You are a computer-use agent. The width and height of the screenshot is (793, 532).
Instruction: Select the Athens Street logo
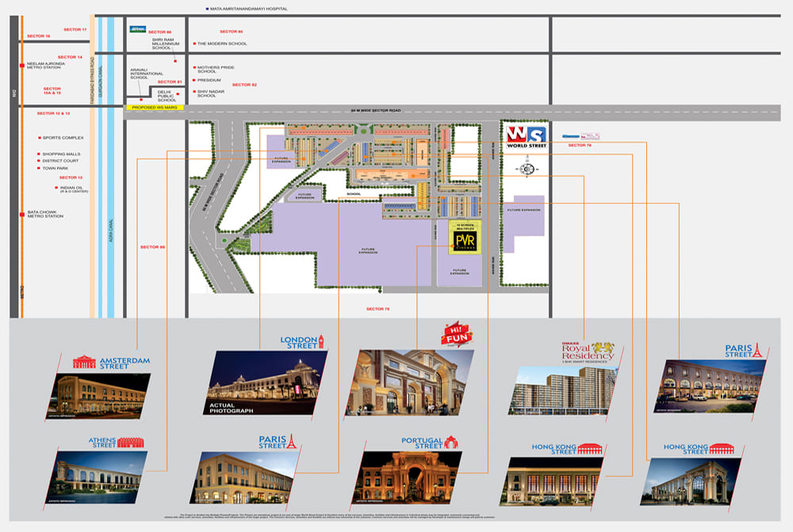[117, 442]
